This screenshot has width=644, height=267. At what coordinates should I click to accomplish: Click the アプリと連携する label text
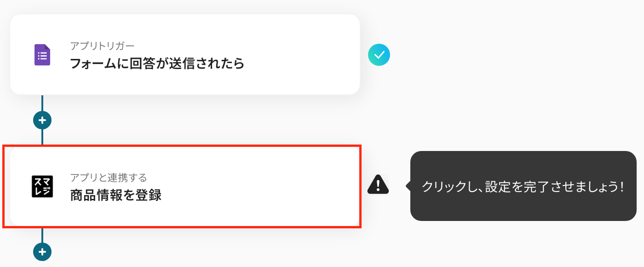pyautogui.click(x=109, y=177)
